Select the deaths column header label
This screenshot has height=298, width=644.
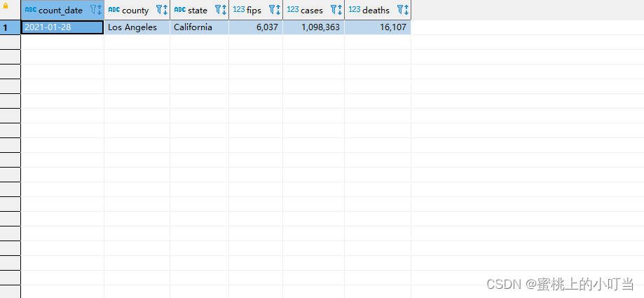(376, 11)
